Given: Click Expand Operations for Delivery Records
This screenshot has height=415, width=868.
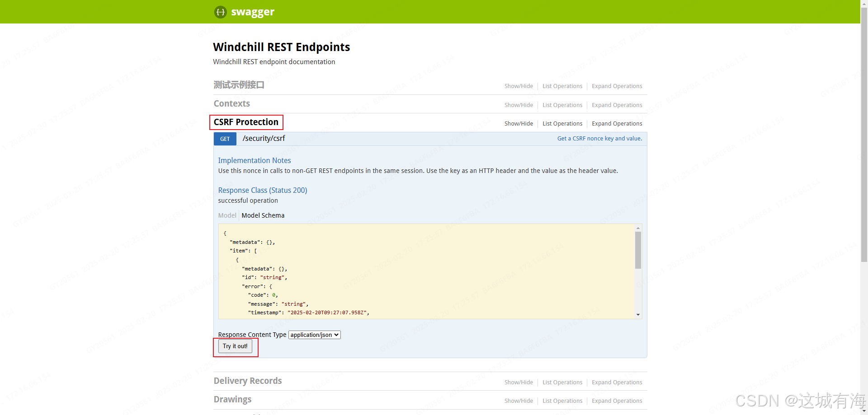Looking at the screenshot, I should click(x=617, y=382).
